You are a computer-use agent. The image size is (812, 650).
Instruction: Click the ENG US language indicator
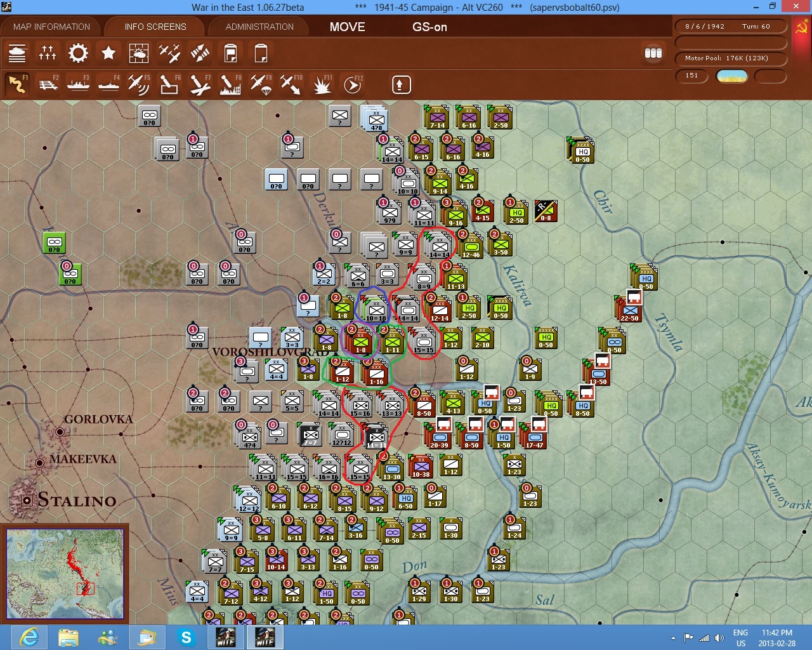pos(740,638)
